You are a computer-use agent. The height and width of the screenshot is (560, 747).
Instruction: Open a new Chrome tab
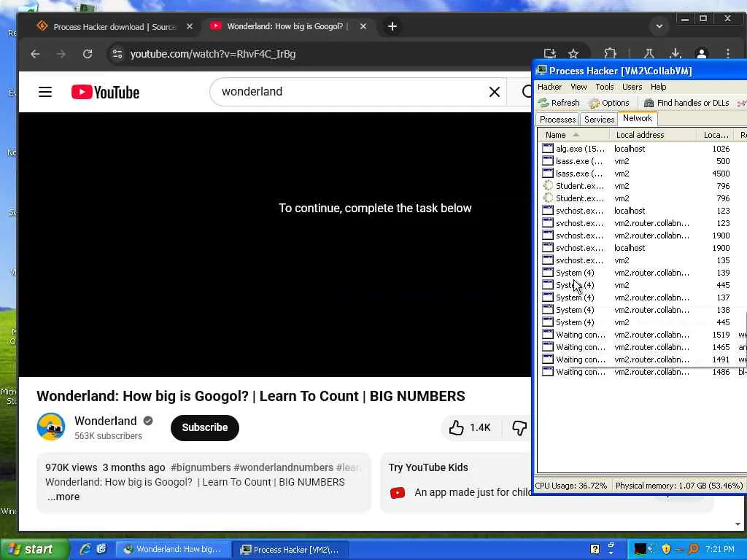(x=392, y=26)
